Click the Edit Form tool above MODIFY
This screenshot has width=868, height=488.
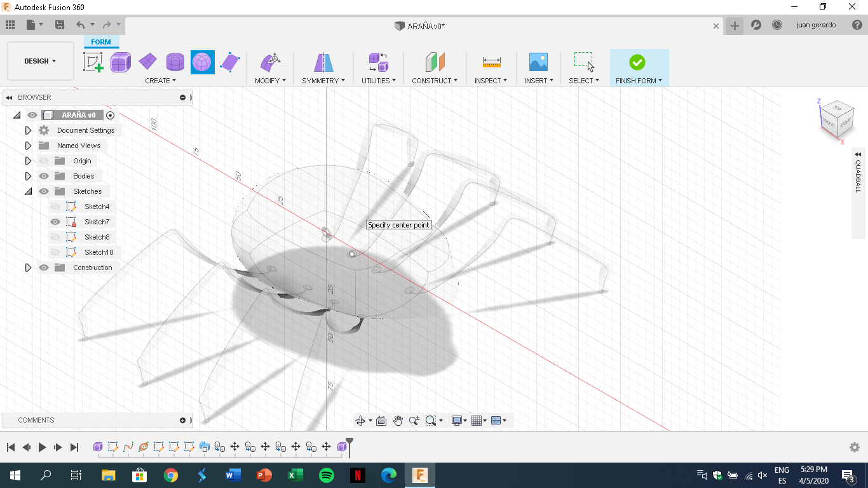269,62
